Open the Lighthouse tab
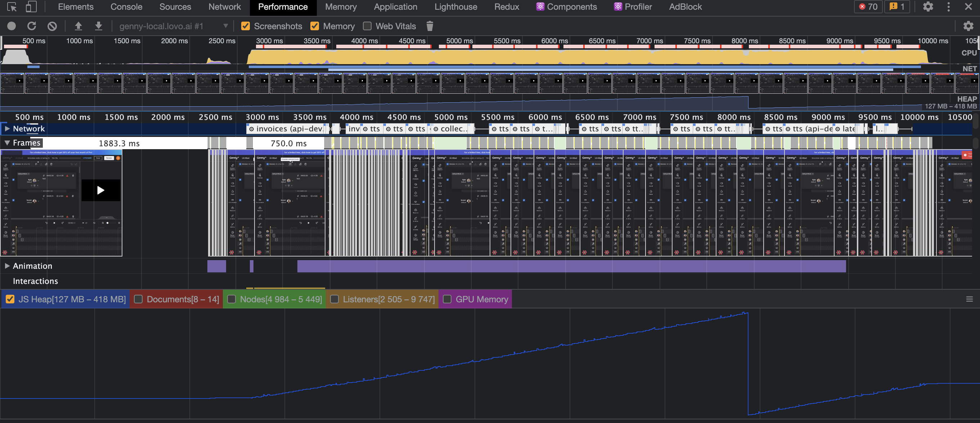 [x=455, y=7]
